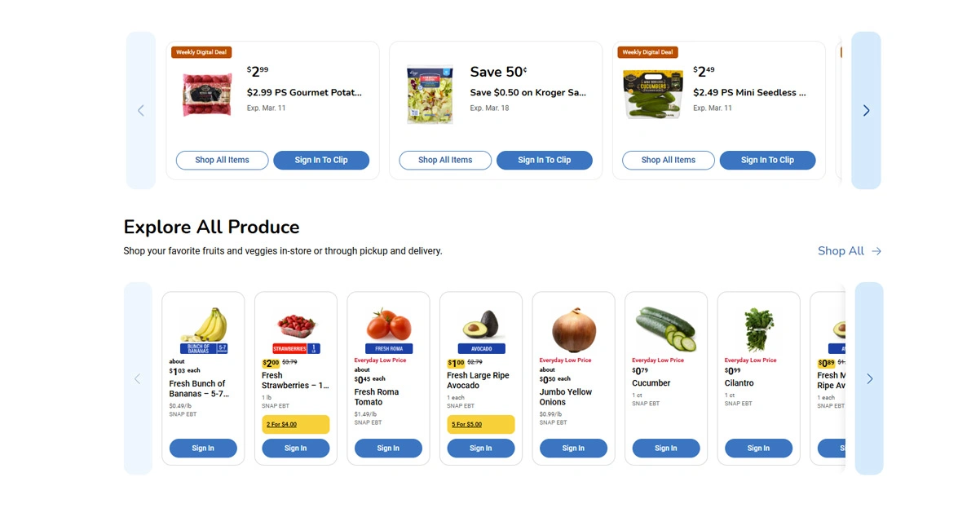
Task: Click Sign In To Clip for Gourmet Potatoes
Action: click(x=321, y=160)
